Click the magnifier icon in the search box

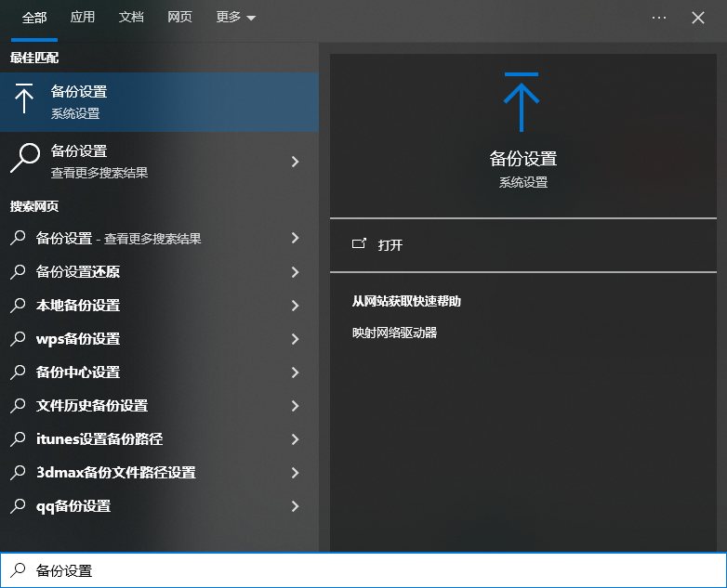pos(18,570)
